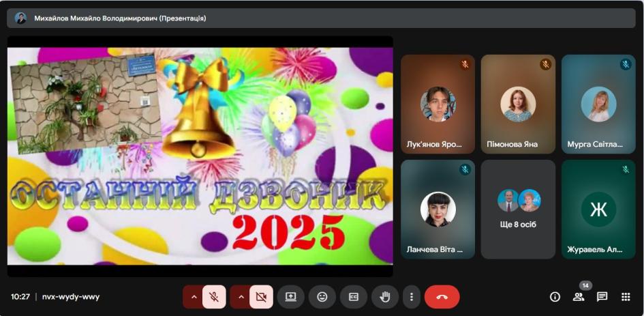Open the three-dot more options menu
Viewport: 644px width, 316px height.
tap(412, 297)
